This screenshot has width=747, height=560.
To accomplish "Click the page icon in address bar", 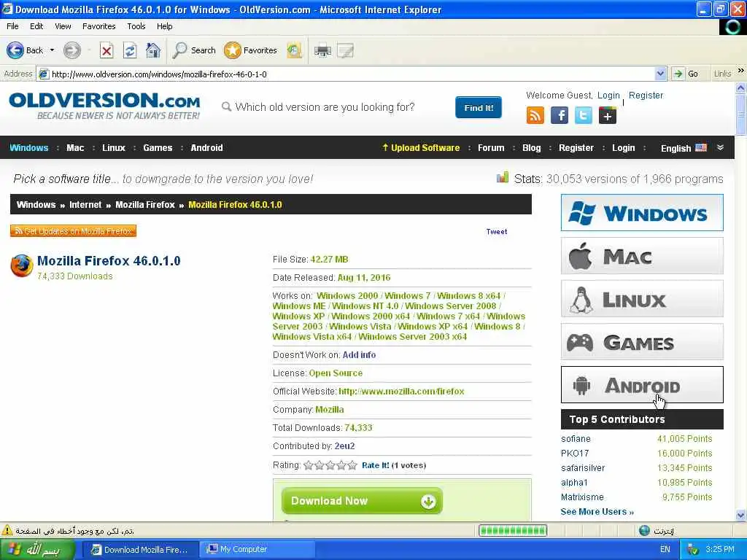I will point(44,74).
